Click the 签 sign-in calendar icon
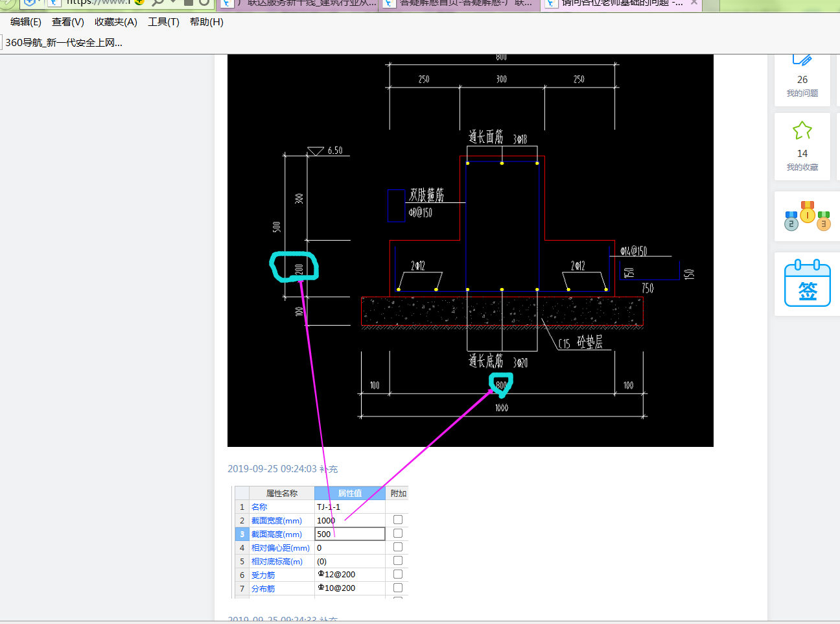840x624 pixels. (808, 283)
